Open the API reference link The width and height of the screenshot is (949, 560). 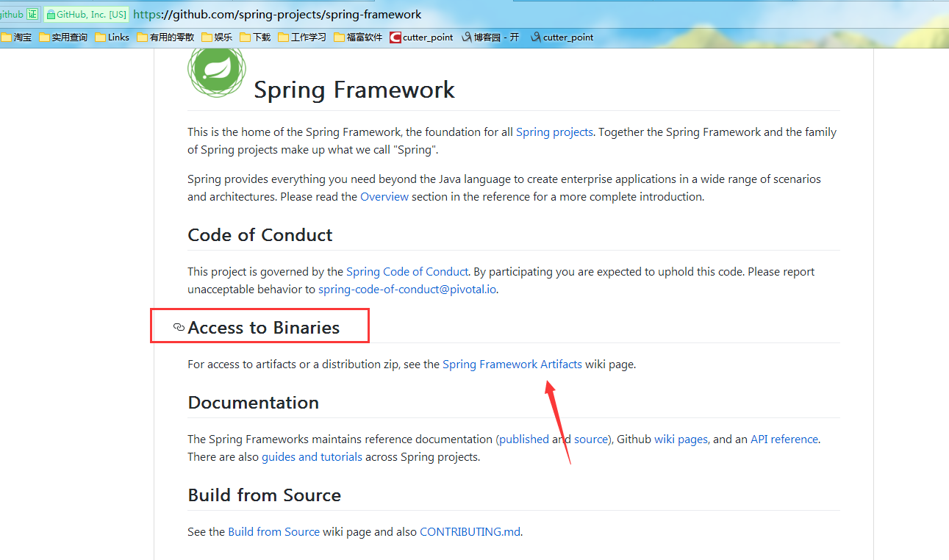coord(784,439)
